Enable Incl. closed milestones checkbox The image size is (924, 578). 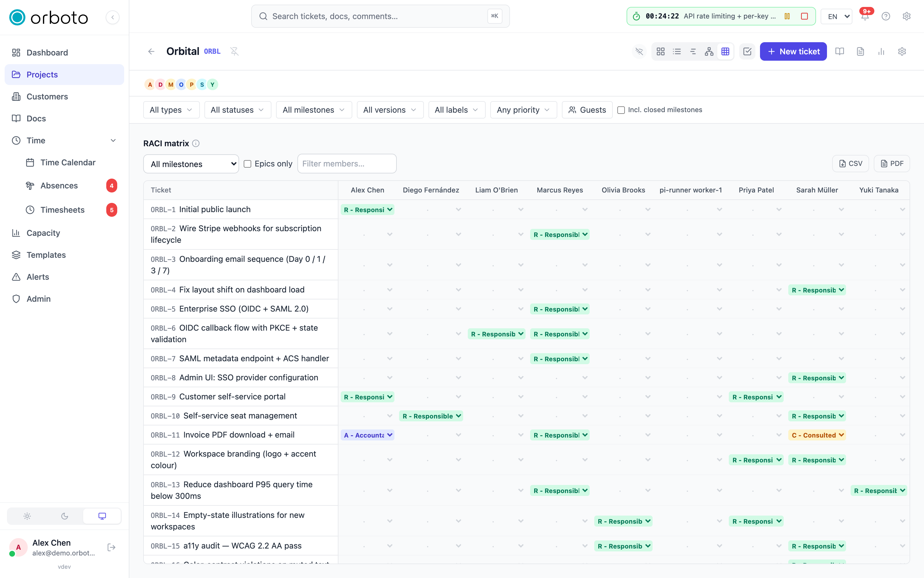click(x=621, y=110)
